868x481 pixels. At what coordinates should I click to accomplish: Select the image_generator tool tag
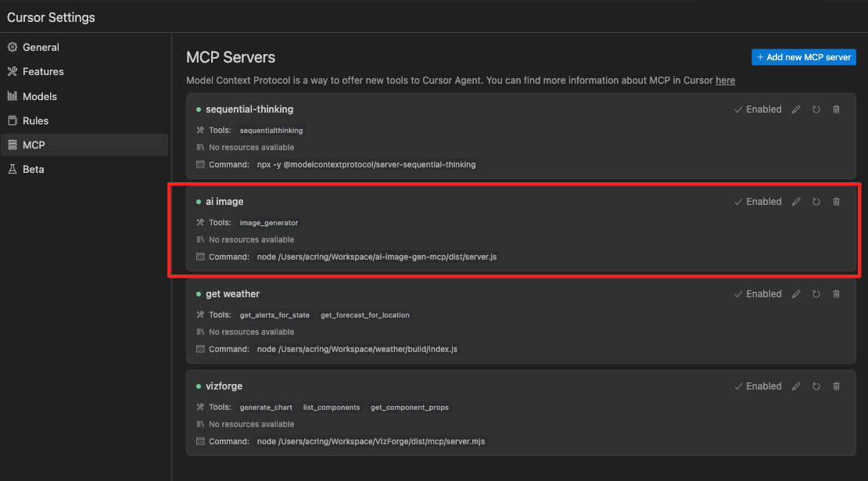(268, 223)
